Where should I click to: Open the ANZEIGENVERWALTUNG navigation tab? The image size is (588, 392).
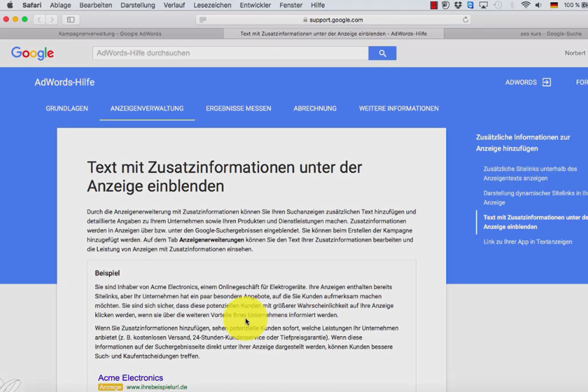coord(147,108)
